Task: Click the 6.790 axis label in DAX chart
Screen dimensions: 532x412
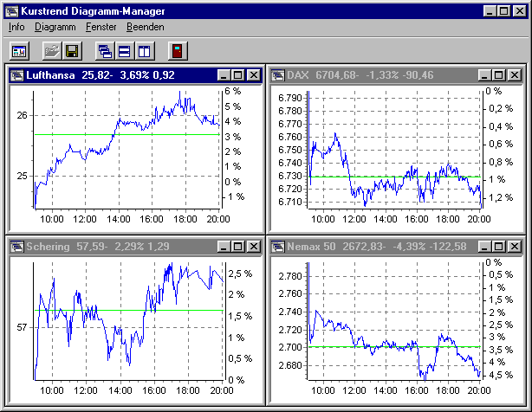Action: [x=290, y=99]
